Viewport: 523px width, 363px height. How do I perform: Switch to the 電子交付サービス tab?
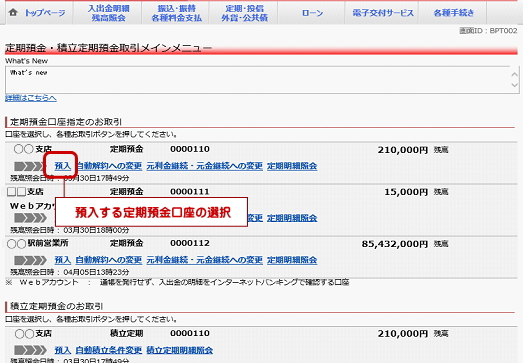click(x=383, y=13)
